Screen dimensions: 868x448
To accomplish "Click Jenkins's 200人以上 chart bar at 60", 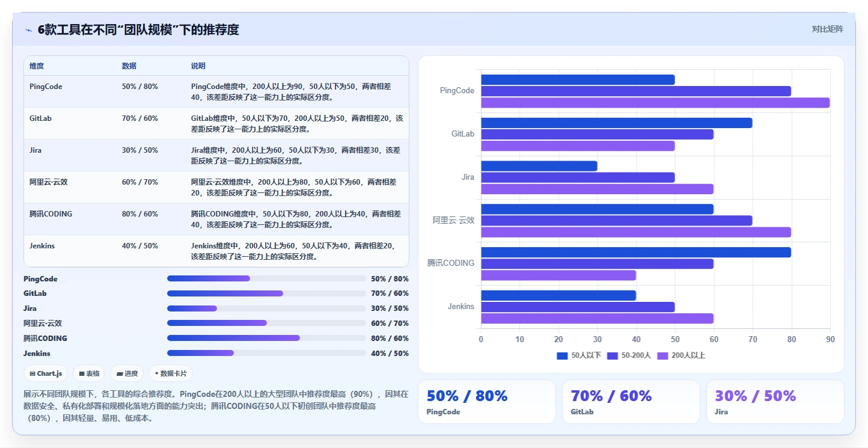I will click(x=597, y=319).
